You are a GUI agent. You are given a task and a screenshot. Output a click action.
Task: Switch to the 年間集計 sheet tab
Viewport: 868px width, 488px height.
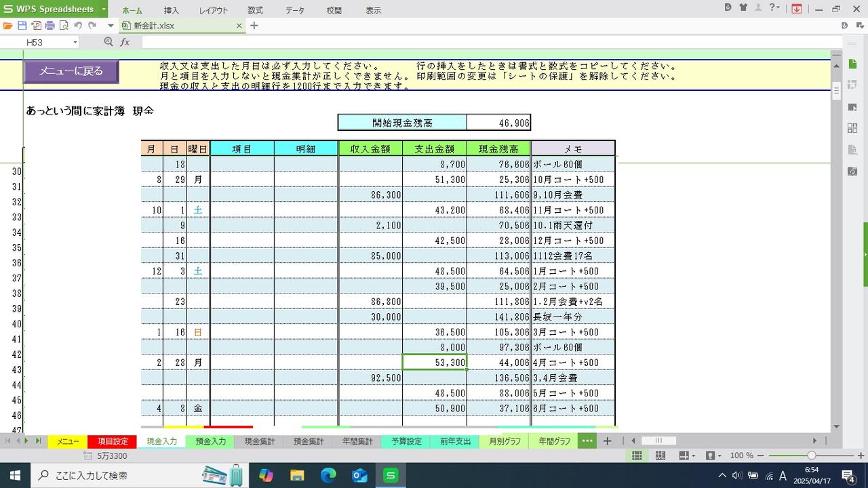pos(357,441)
